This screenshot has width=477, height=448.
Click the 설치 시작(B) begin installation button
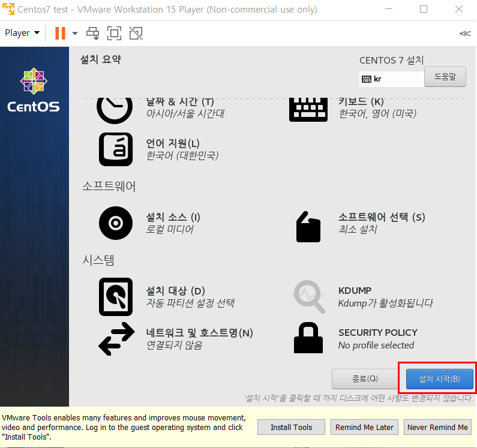coord(440,378)
